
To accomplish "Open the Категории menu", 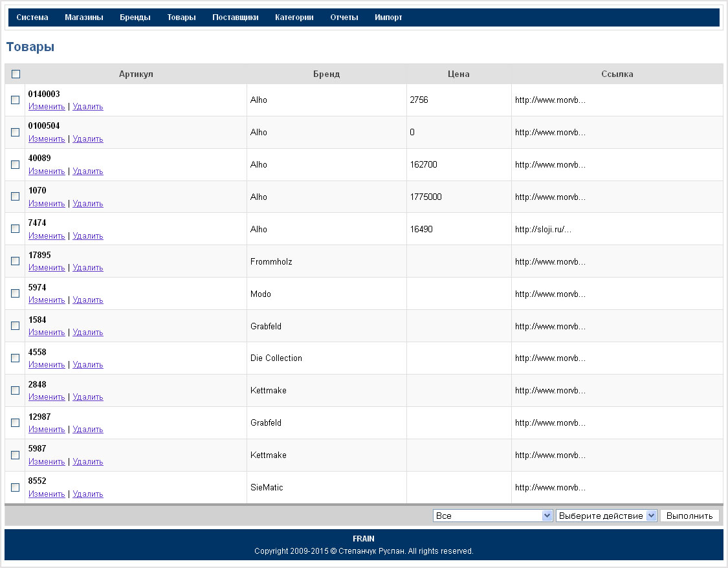I will pos(294,17).
